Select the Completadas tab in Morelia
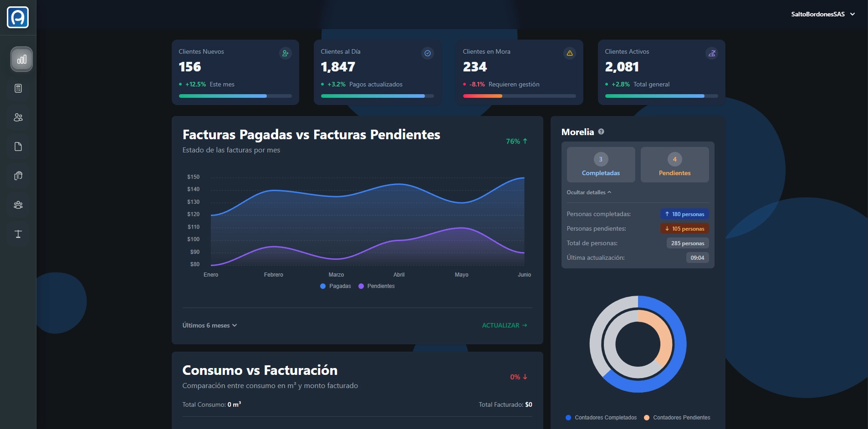Viewport: 868px width, 429px height. [601, 165]
